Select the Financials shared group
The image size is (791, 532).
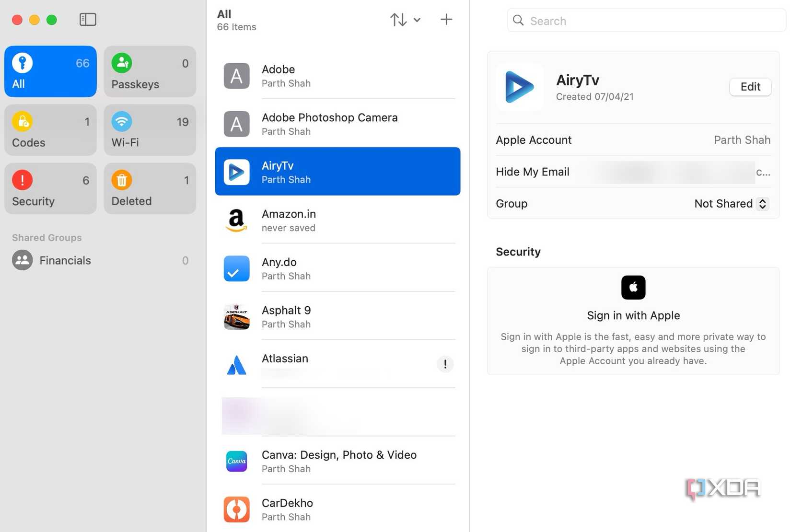(100, 260)
